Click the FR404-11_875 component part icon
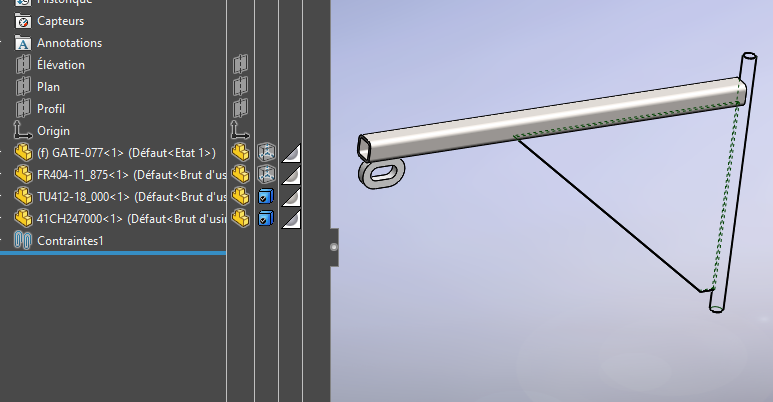Viewport: 773px width, 402px height. 23,175
